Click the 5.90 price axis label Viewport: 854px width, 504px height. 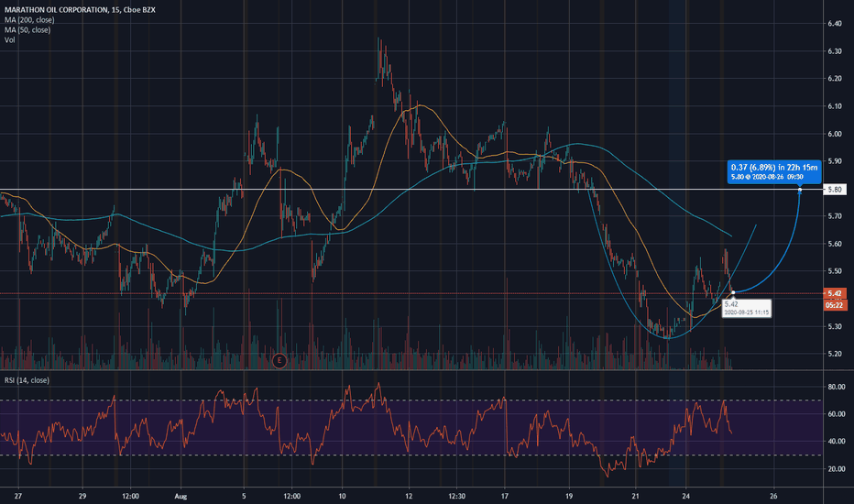[x=835, y=161]
